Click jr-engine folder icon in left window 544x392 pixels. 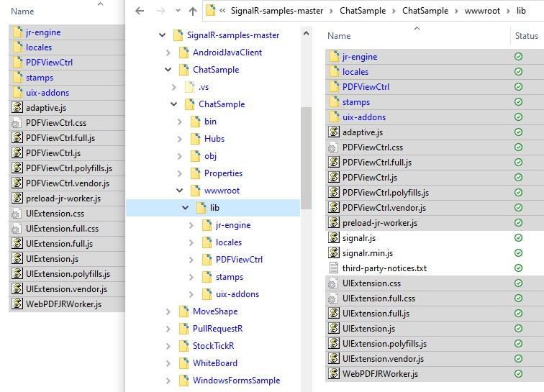click(x=18, y=32)
